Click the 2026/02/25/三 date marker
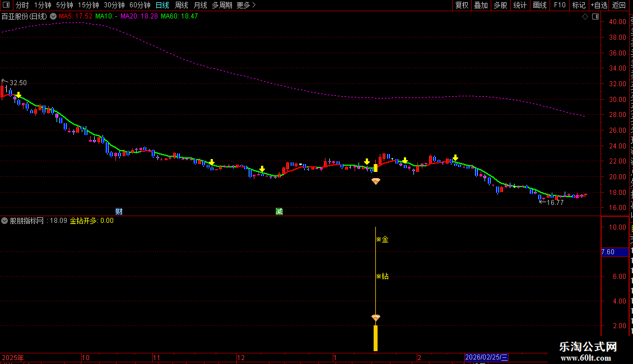Image resolution: width=633 pixels, height=364 pixels. (486, 357)
